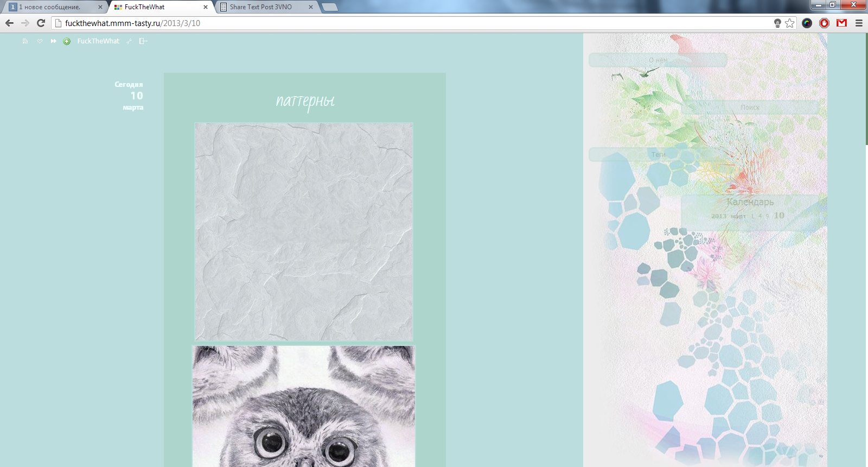868x467 pixels.
Task: Reload the page with refresh icon
Action: pos(41,23)
